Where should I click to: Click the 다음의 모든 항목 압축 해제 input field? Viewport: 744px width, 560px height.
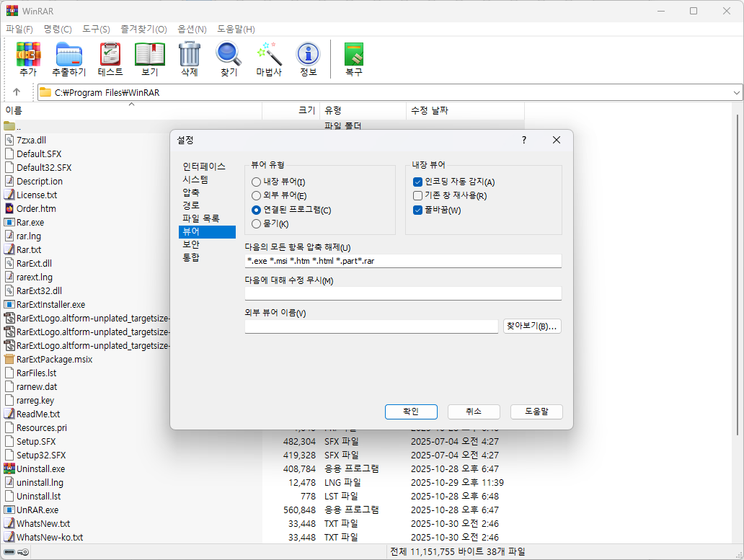[403, 261]
